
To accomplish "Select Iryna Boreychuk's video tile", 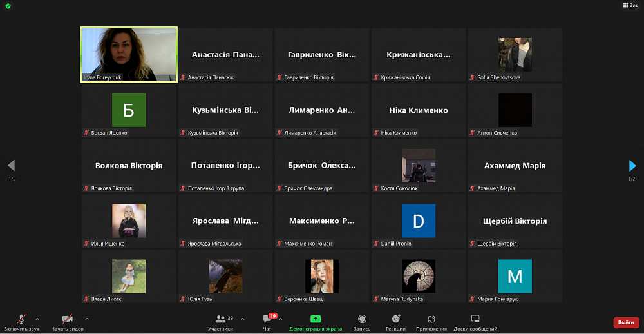I will pyautogui.click(x=129, y=55).
